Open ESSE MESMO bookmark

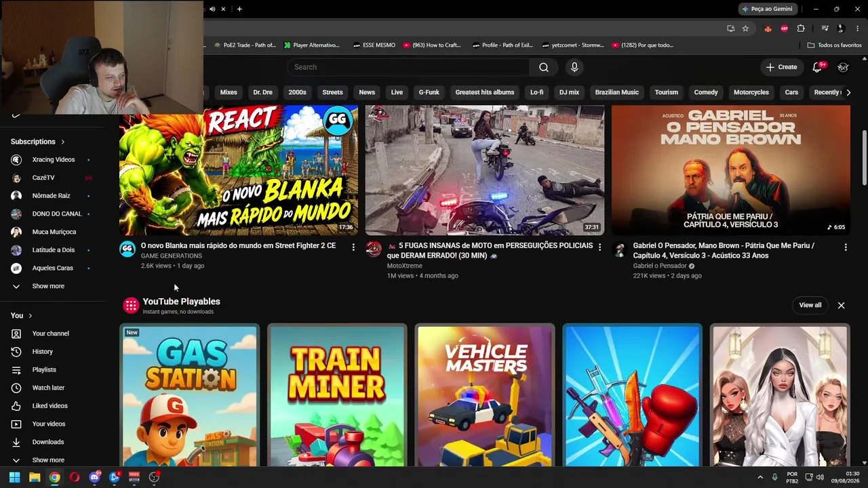(x=374, y=45)
